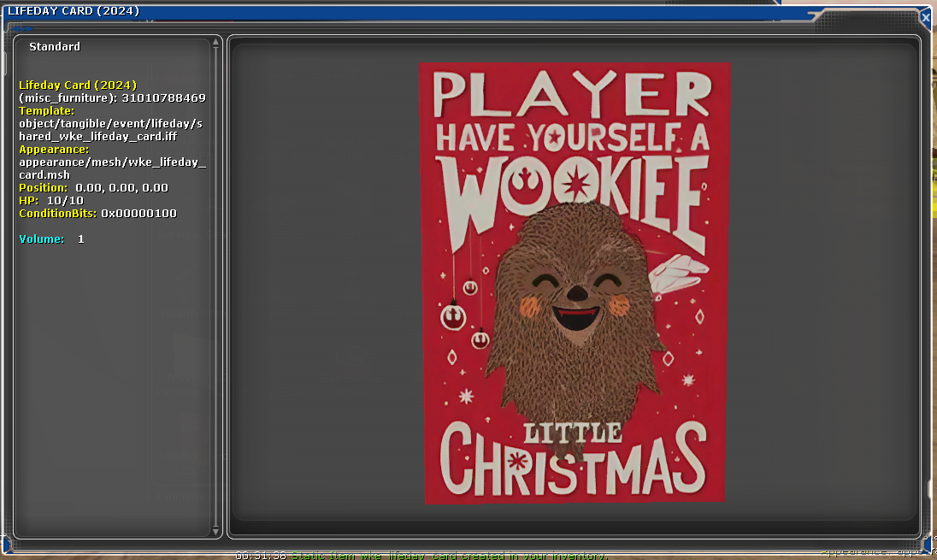This screenshot has height=560, width=937.
Task: Click the 'Lifeday Card (2024)' item name
Action: pos(78,85)
